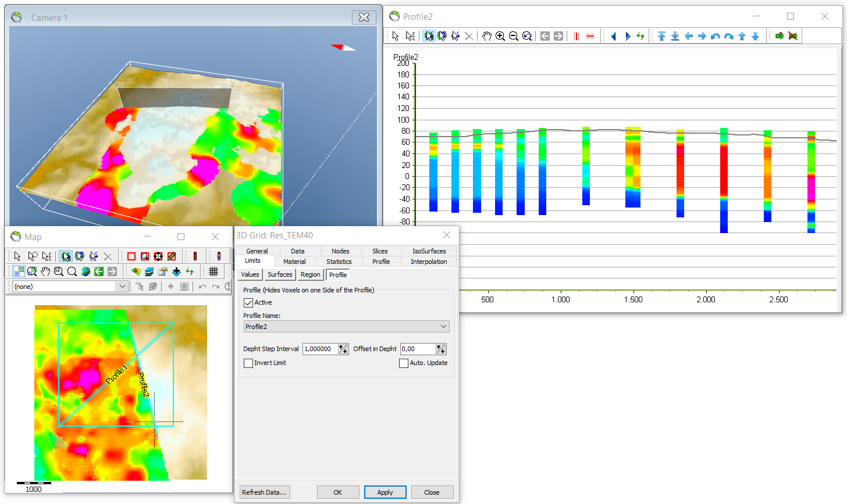Open the layers stack icon in Map toolbar
The width and height of the screenshot is (847, 504).
pyautogui.click(x=149, y=271)
